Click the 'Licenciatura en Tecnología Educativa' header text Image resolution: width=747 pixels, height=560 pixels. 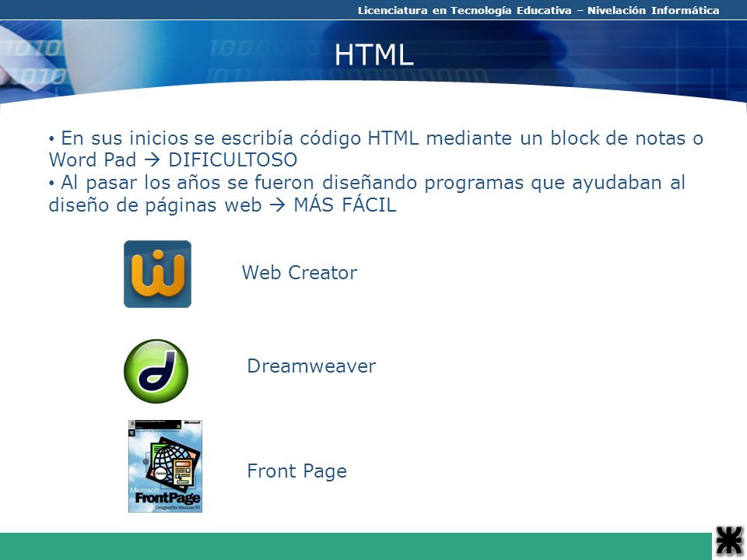(465, 10)
